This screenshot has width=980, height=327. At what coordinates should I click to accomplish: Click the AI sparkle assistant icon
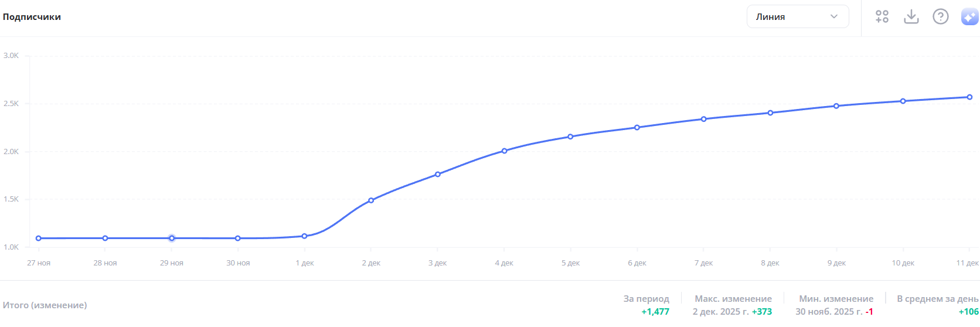pos(969,16)
